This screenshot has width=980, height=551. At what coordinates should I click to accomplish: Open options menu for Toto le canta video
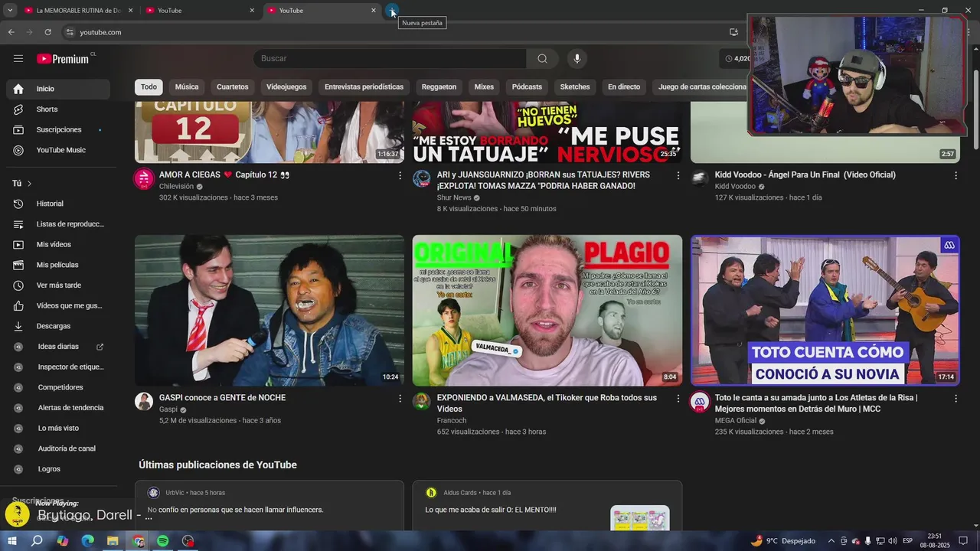point(955,399)
